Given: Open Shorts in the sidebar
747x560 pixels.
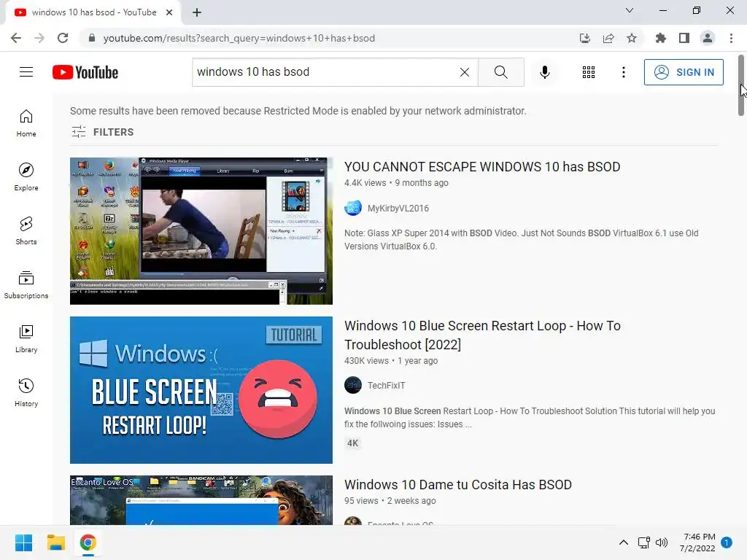Looking at the screenshot, I should [x=26, y=231].
